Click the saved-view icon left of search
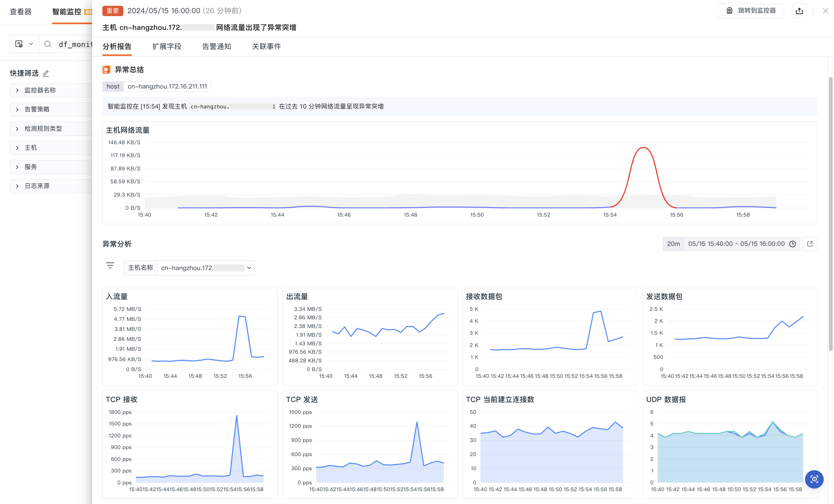The width and height of the screenshot is (834, 504). [19, 44]
